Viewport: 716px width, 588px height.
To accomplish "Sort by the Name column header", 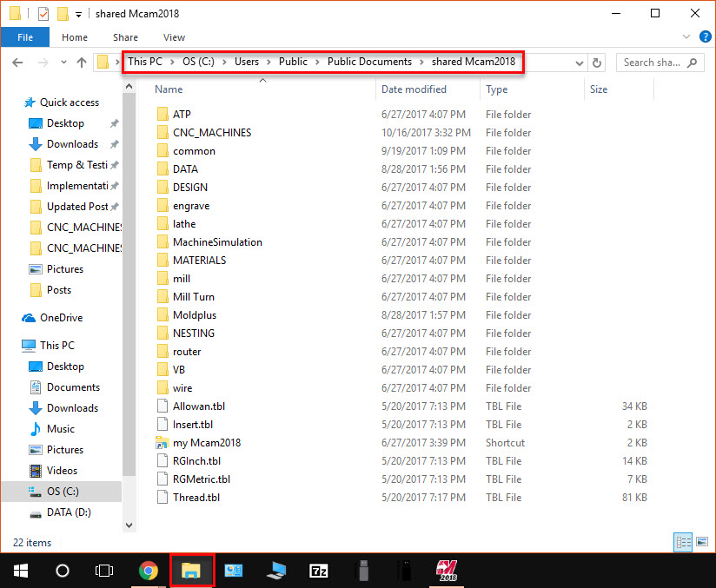I will click(x=169, y=89).
